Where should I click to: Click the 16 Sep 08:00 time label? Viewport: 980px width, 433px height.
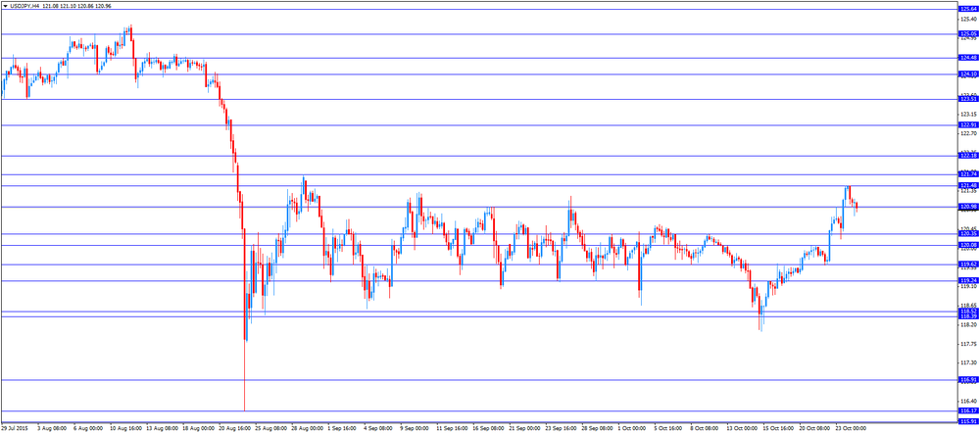[489, 429]
